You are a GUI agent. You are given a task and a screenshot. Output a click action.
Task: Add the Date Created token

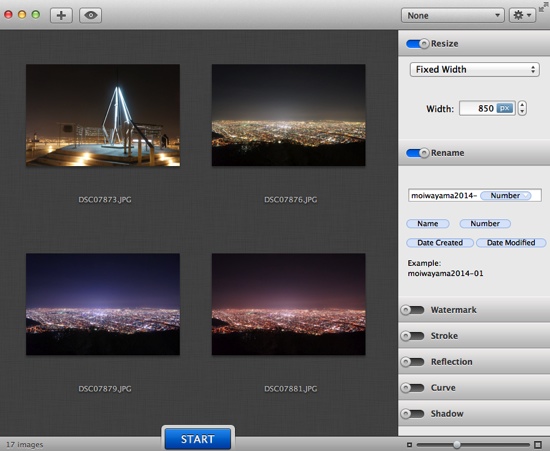(440, 243)
